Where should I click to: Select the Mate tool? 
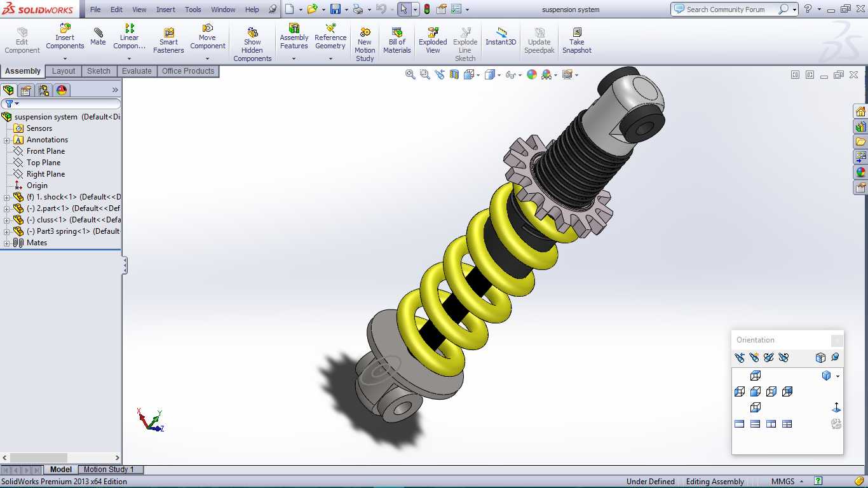[98, 36]
